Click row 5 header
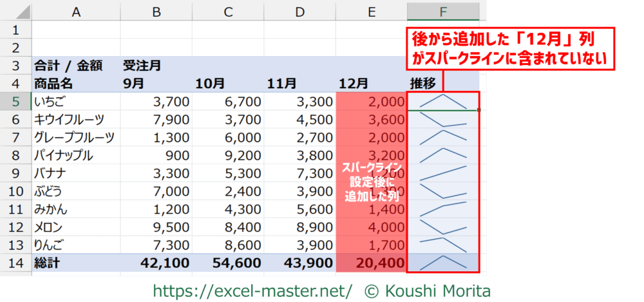Image resolution: width=644 pixels, height=302 pixels. pyautogui.click(x=15, y=101)
